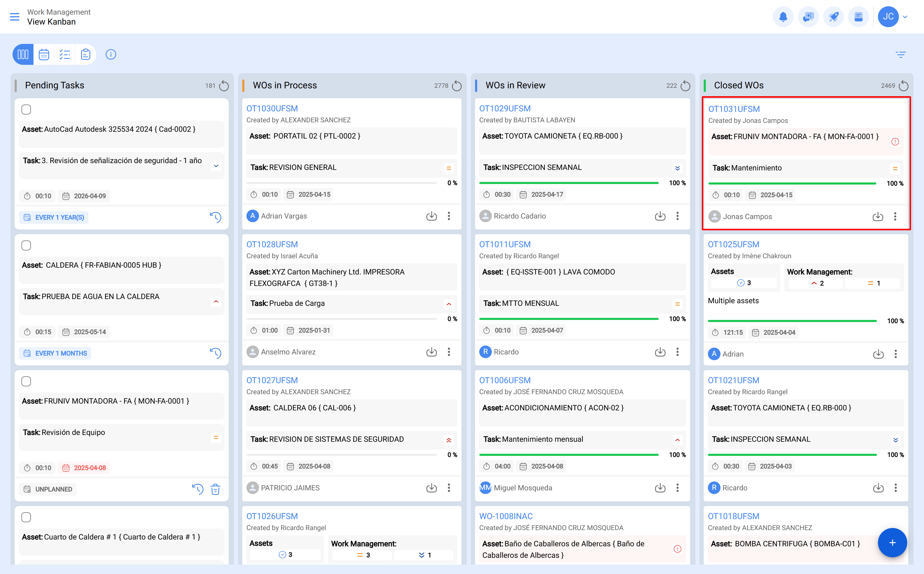Refresh the Pending Tasks column
Viewport: 924px width, 574px height.
point(224,86)
